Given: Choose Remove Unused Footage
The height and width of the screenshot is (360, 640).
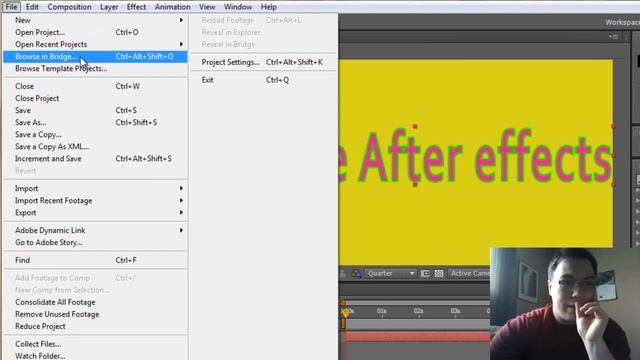Looking at the screenshot, I should coord(95,314).
